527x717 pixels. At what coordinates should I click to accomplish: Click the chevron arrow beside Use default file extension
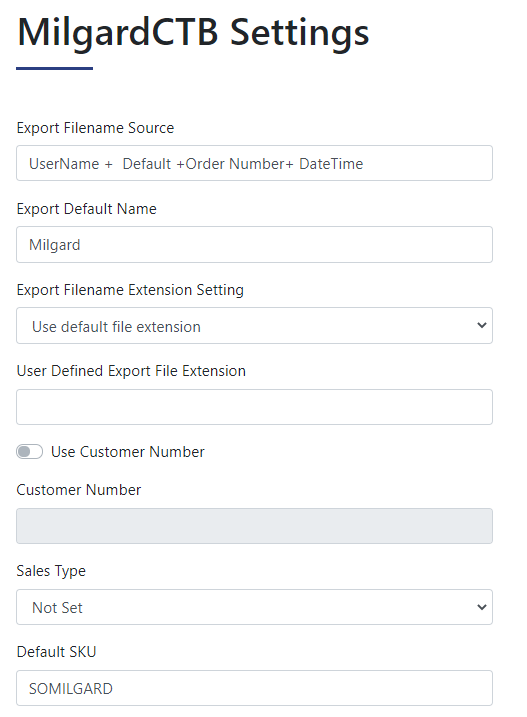pos(481,325)
